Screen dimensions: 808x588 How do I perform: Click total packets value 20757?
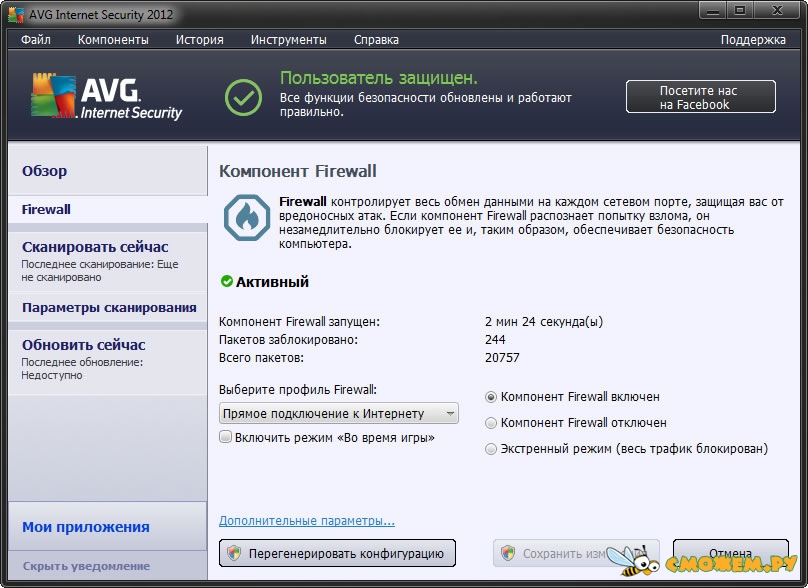pyautogui.click(x=502, y=358)
